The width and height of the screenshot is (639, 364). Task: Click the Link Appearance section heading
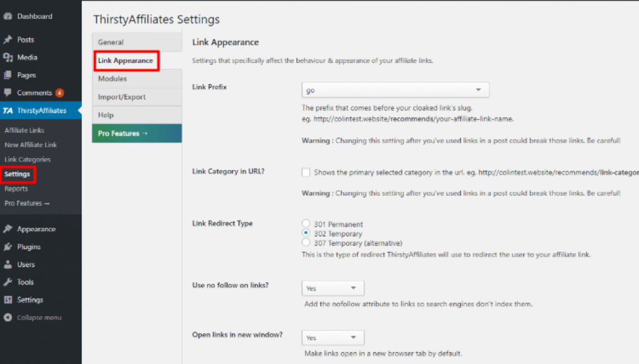point(225,42)
